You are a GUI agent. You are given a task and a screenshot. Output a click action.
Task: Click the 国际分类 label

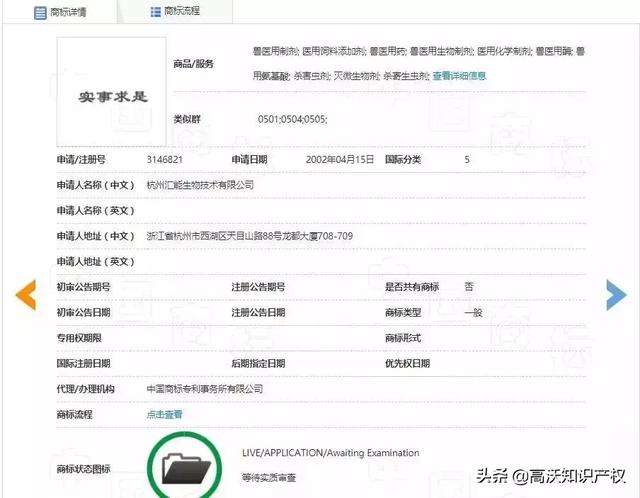(x=403, y=159)
